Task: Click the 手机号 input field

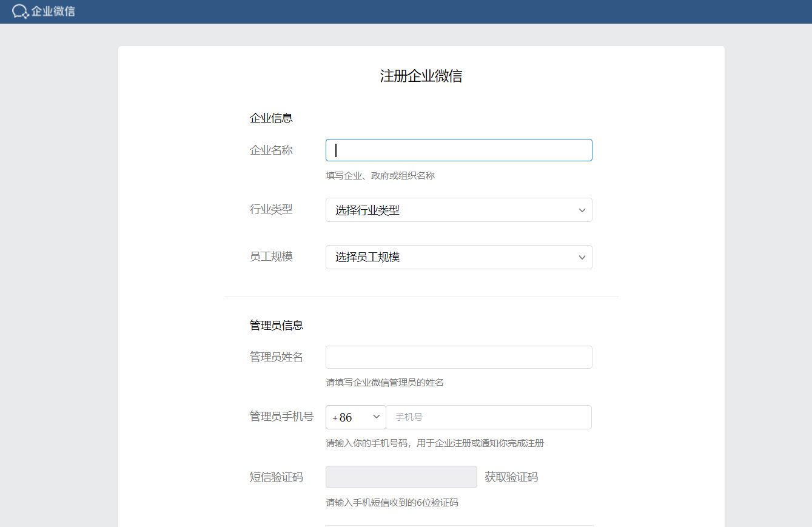Action: [x=489, y=417]
